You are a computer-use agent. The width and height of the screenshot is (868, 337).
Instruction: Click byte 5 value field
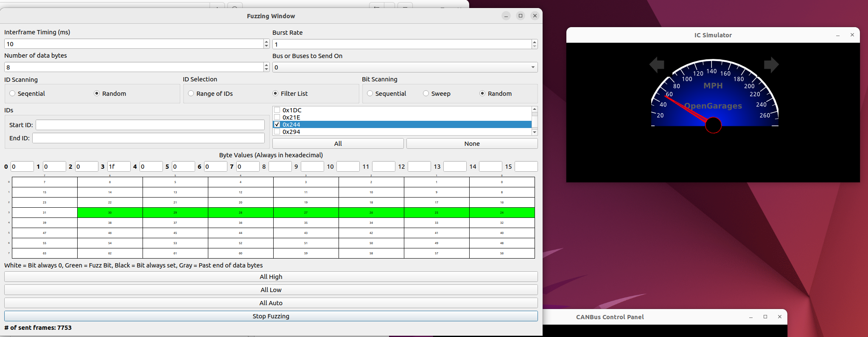pos(183,166)
